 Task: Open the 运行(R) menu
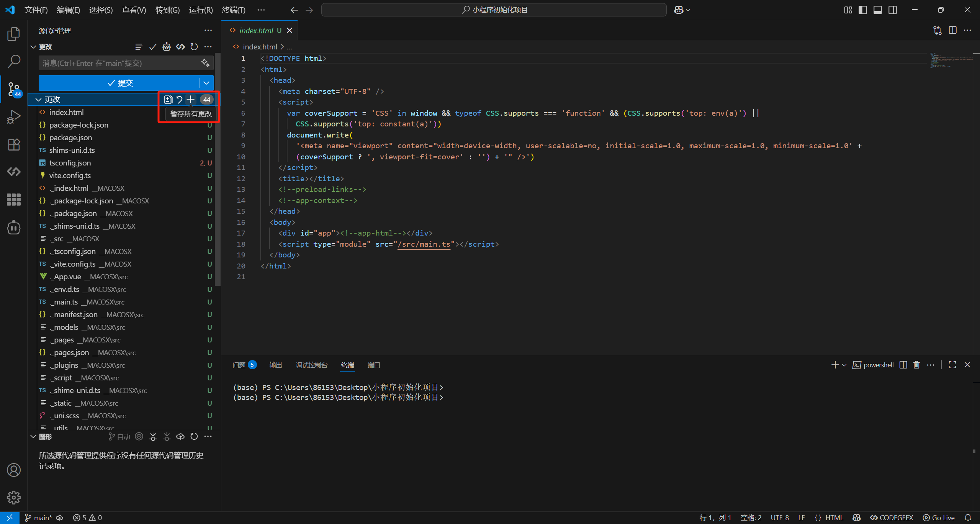201,10
